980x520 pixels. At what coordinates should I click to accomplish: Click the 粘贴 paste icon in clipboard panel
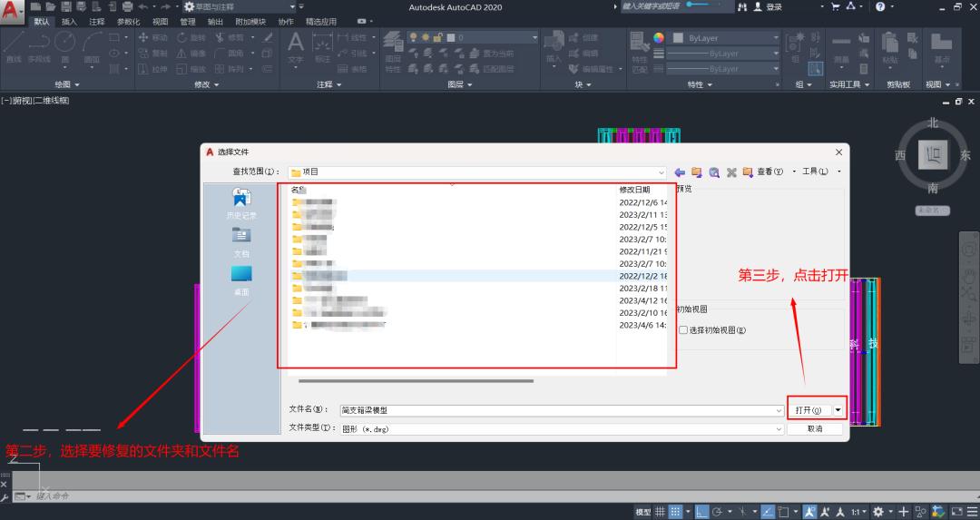(890, 47)
